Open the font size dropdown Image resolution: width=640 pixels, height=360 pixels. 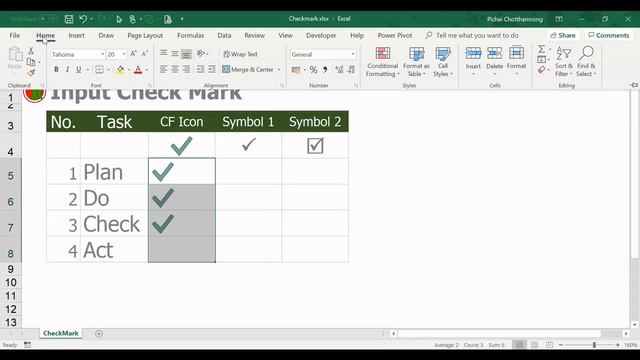coord(124,54)
